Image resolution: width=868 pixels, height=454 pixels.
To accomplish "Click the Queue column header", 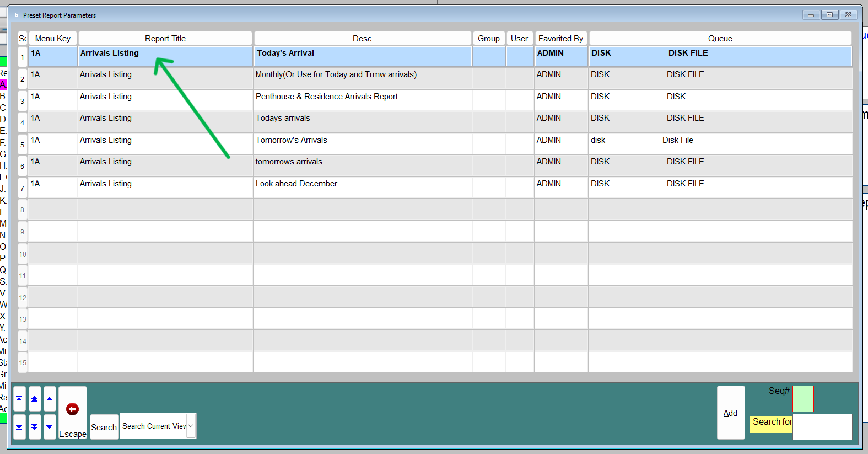I will coord(720,39).
